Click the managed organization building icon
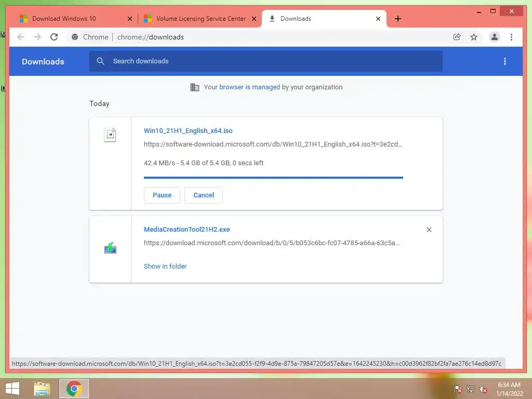The width and height of the screenshot is (532, 399). click(195, 87)
